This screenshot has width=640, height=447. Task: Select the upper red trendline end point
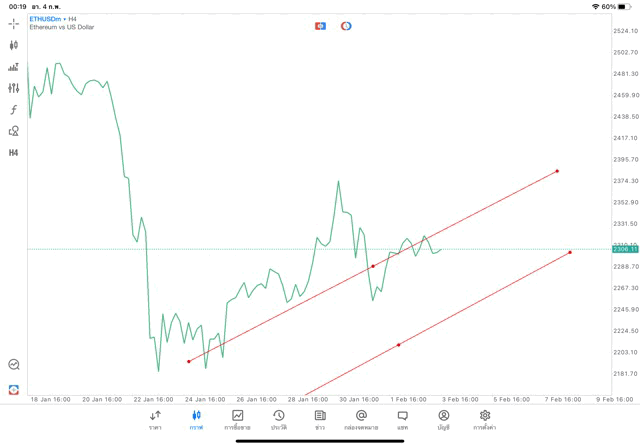[557, 171]
